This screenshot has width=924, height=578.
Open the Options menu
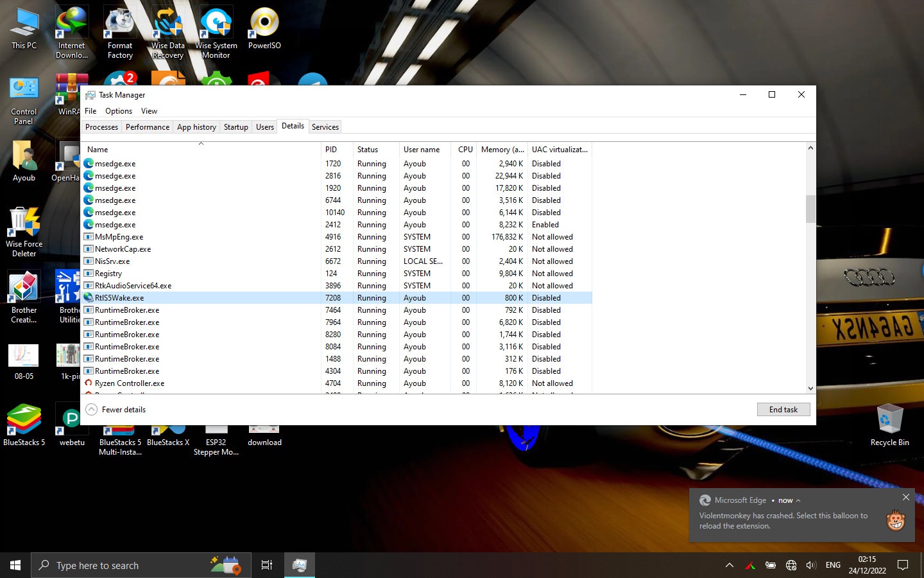(x=118, y=110)
